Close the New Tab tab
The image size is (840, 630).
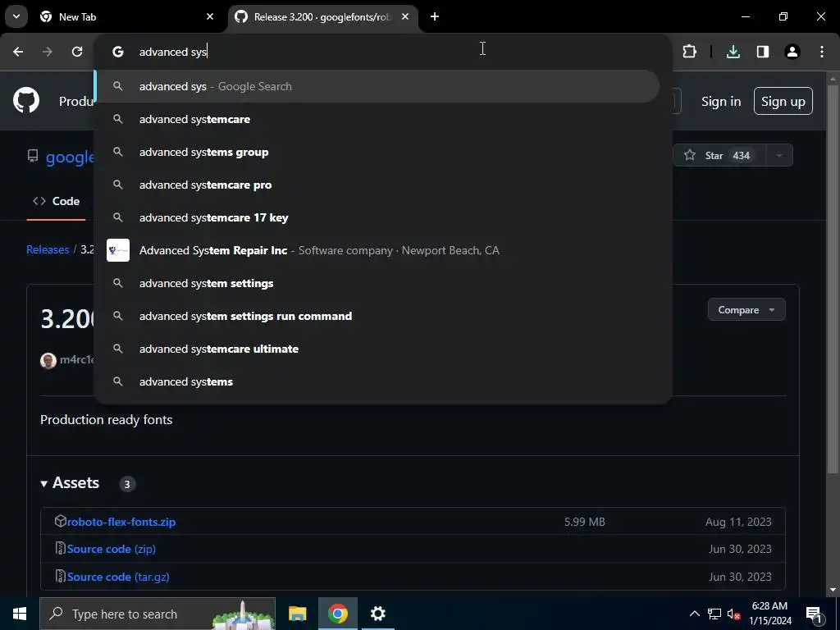(x=210, y=16)
